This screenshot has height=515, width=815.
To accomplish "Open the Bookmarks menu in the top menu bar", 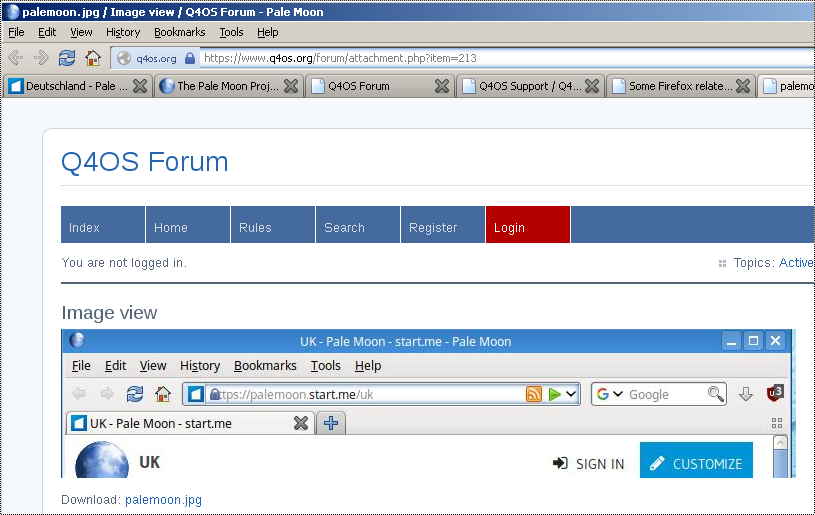I will (x=179, y=32).
